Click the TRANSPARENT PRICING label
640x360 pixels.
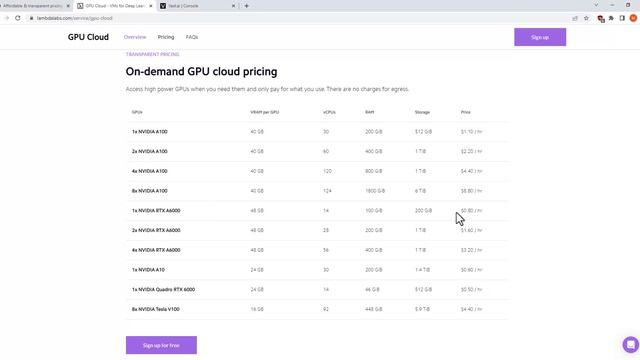(x=152, y=54)
